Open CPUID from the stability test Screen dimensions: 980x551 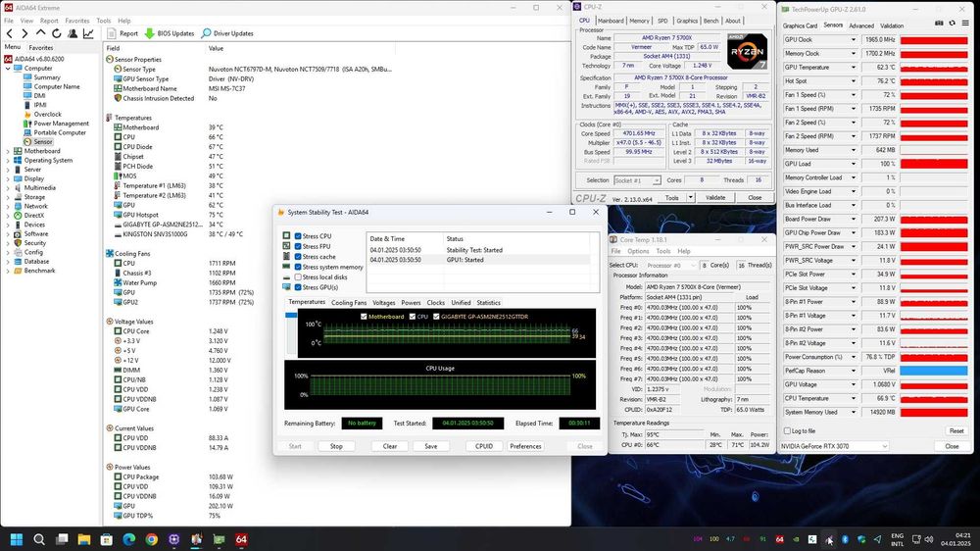[484, 446]
